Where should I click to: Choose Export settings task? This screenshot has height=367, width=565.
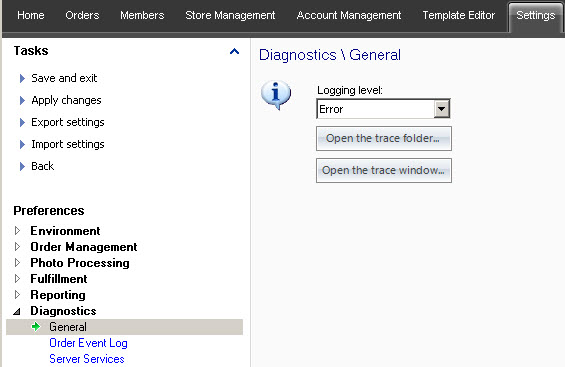point(68,122)
